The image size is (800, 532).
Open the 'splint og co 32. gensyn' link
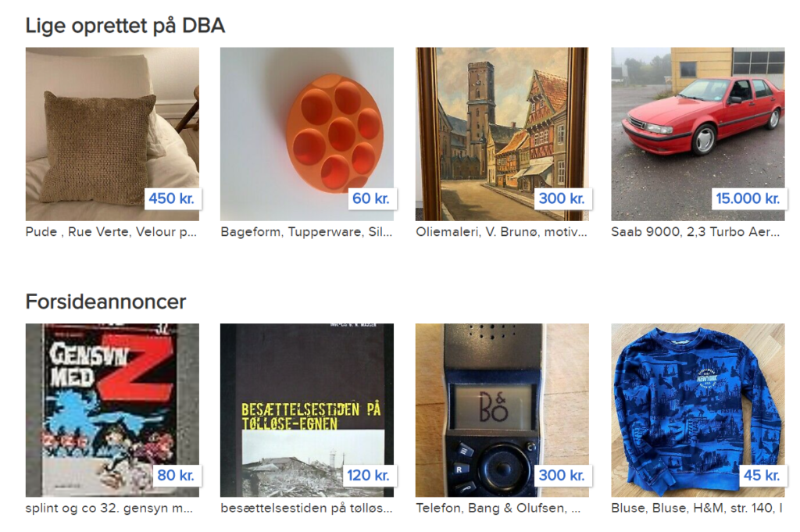(x=109, y=509)
